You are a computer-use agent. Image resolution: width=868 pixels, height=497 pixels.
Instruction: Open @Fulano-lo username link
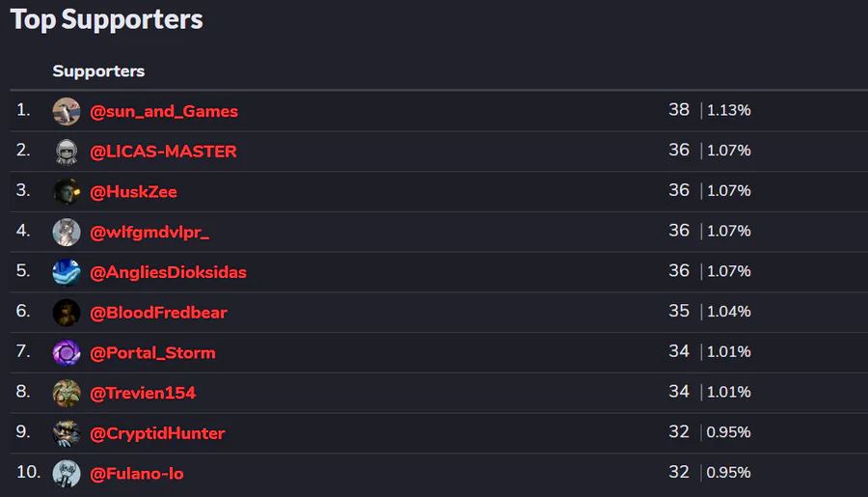(x=137, y=474)
